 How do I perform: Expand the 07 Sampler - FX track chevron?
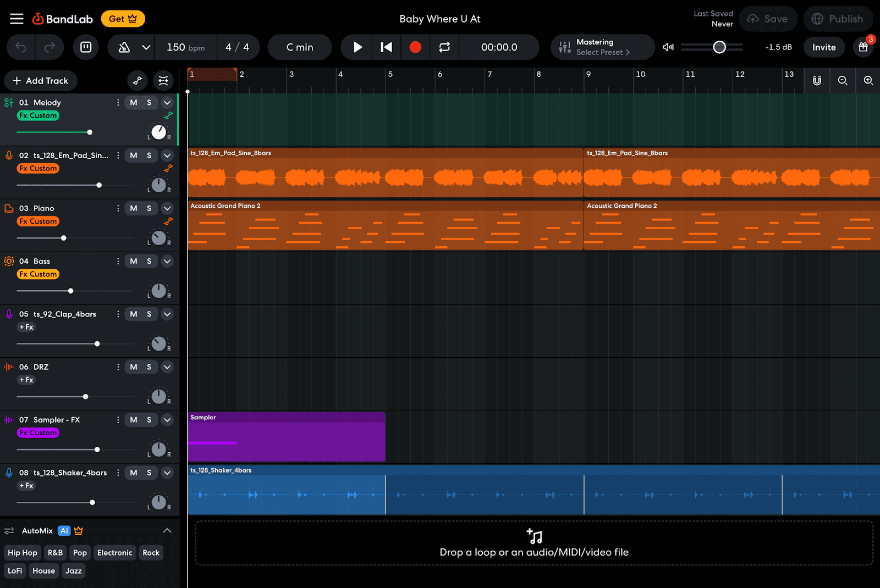tap(167, 420)
